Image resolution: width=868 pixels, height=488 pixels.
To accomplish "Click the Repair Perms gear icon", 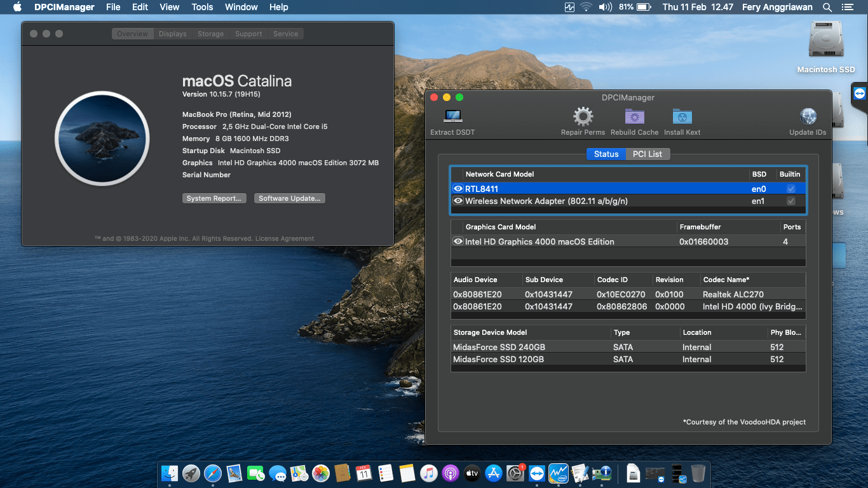I will 583,116.
